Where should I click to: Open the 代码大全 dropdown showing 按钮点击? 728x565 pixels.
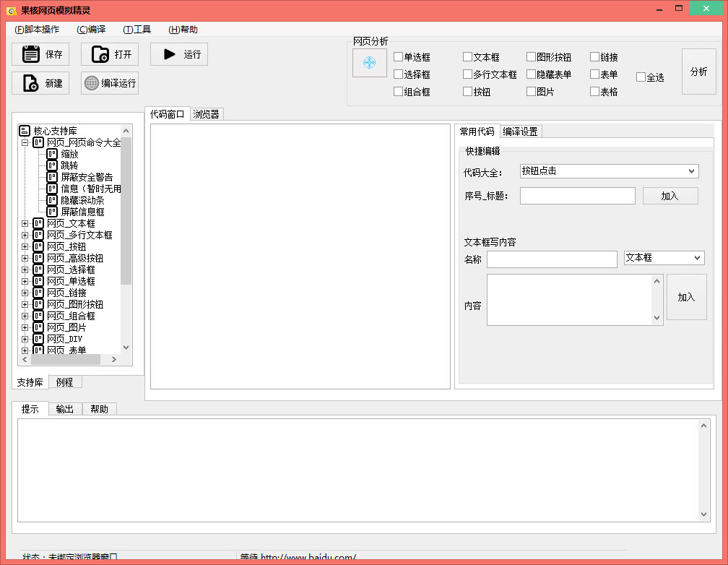coord(609,171)
